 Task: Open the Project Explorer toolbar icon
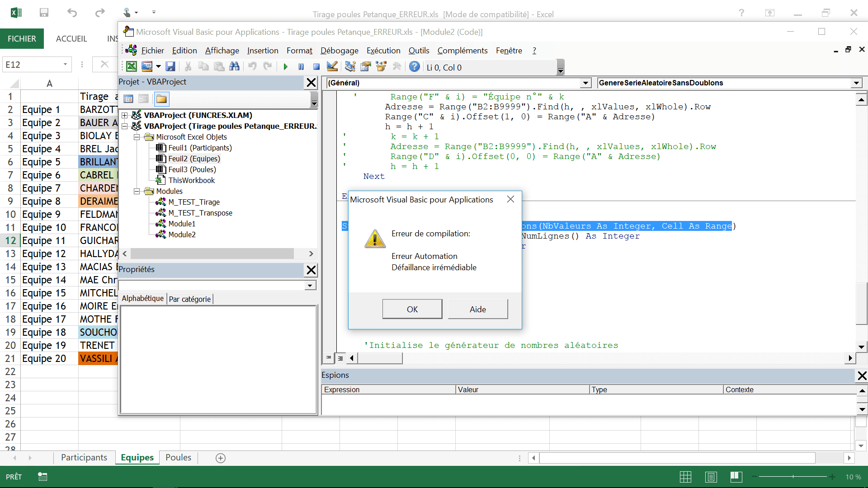(x=350, y=67)
